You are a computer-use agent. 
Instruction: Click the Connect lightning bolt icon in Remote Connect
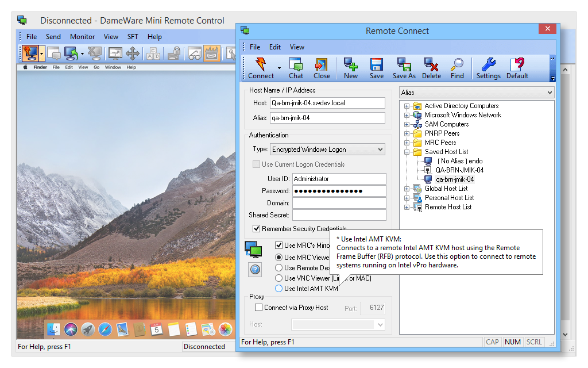[261, 64]
